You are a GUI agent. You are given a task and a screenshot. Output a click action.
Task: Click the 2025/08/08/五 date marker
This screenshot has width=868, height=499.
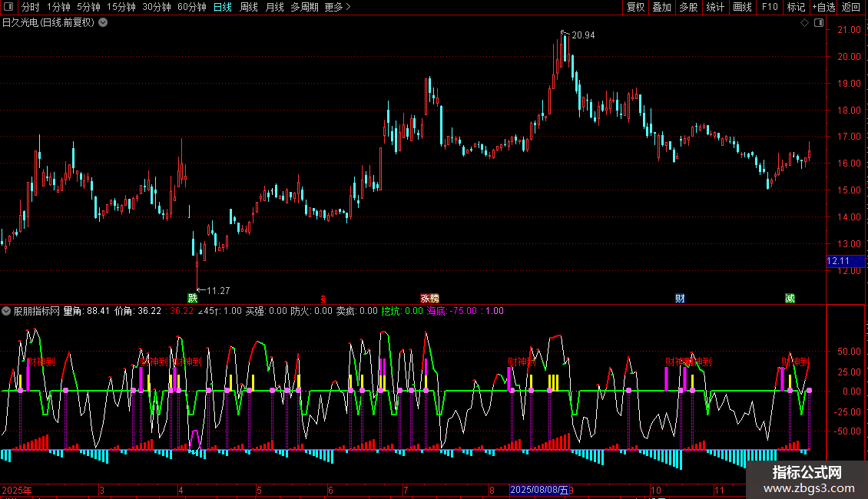538,490
